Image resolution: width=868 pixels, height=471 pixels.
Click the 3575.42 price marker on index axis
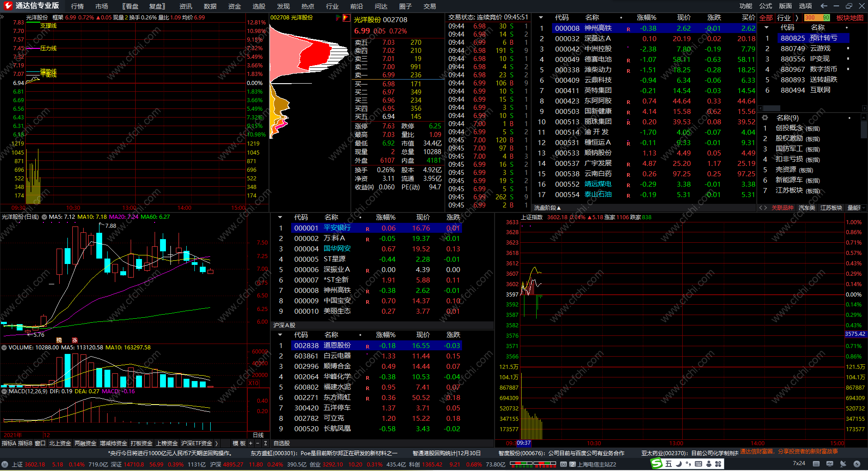[x=856, y=334]
